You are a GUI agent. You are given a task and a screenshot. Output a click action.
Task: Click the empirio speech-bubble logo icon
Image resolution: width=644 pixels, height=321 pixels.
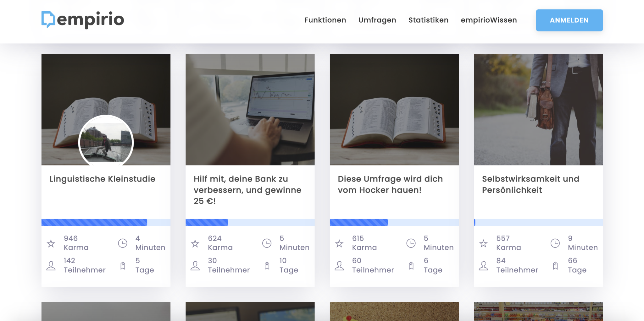49,19
